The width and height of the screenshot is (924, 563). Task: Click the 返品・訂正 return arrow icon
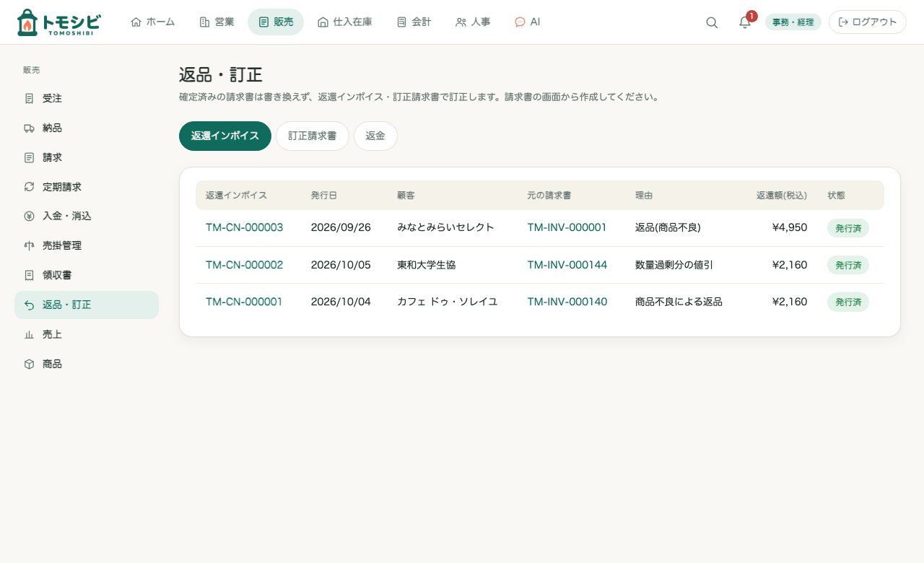(x=29, y=305)
